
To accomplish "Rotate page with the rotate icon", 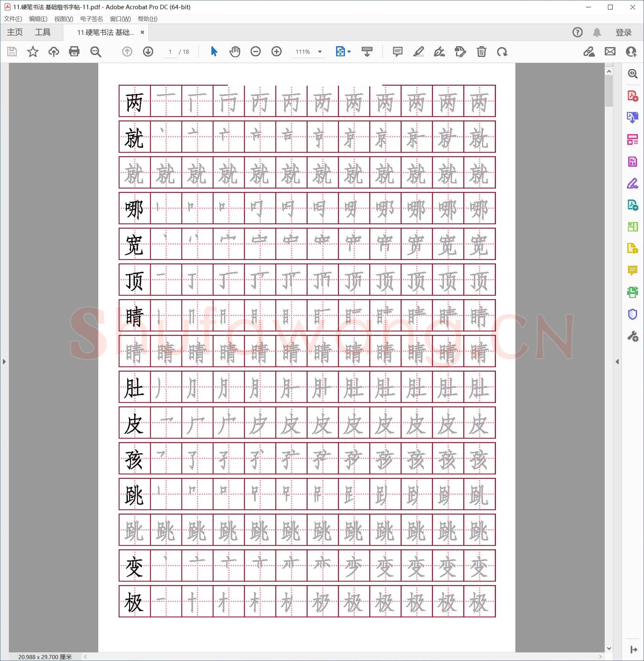I will click(x=502, y=51).
